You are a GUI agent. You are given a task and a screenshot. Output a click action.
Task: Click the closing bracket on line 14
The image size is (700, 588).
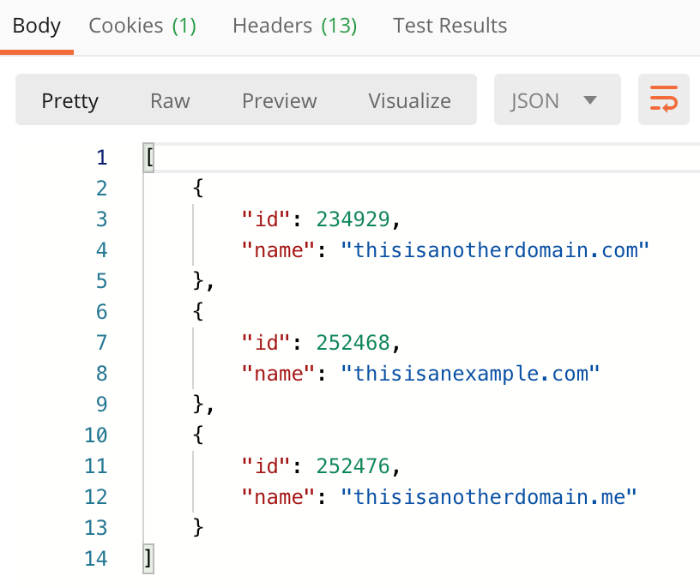148,559
